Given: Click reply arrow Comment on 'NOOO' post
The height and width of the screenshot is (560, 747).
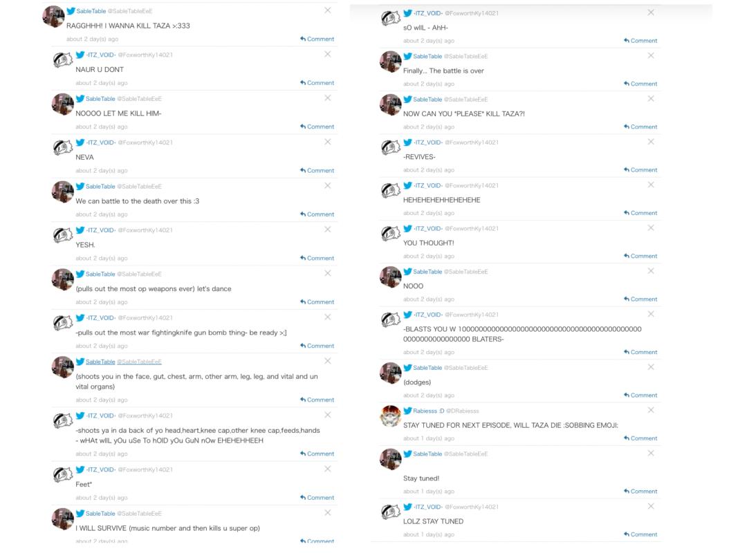Looking at the screenshot, I should 640,299.
